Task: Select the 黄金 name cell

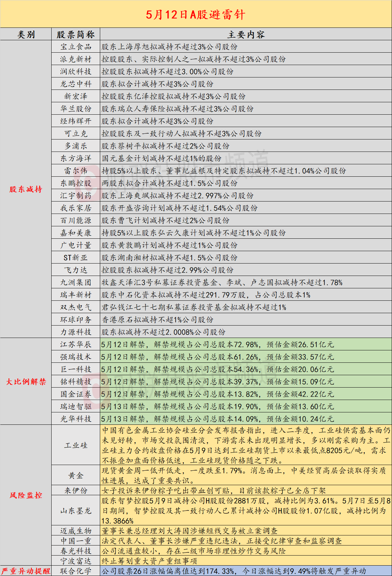Action: coord(76,475)
